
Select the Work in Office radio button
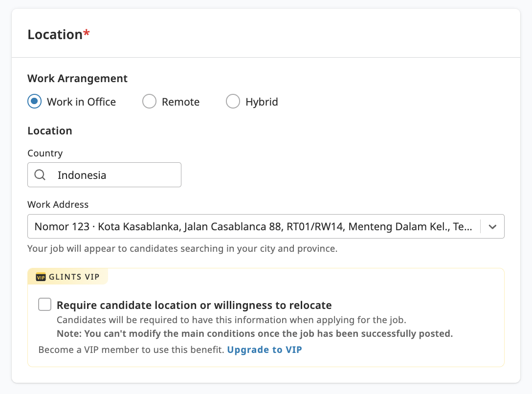click(34, 101)
